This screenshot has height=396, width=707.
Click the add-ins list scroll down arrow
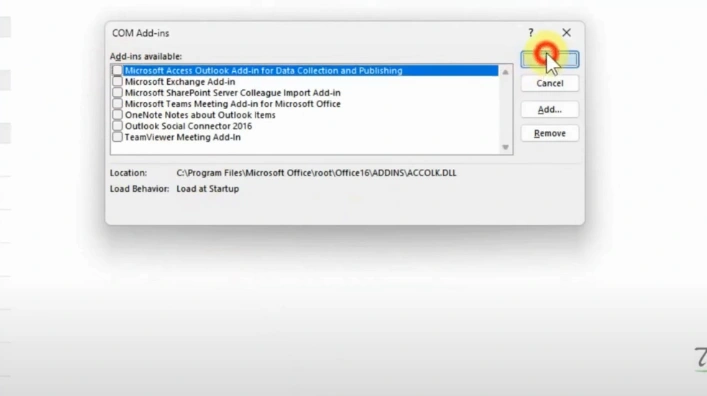click(x=505, y=147)
